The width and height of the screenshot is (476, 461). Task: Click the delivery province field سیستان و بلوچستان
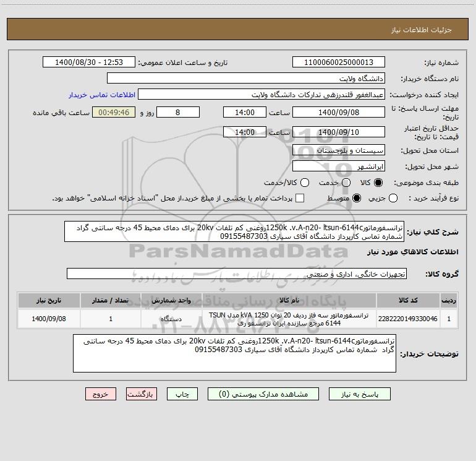tap(339, 150)
